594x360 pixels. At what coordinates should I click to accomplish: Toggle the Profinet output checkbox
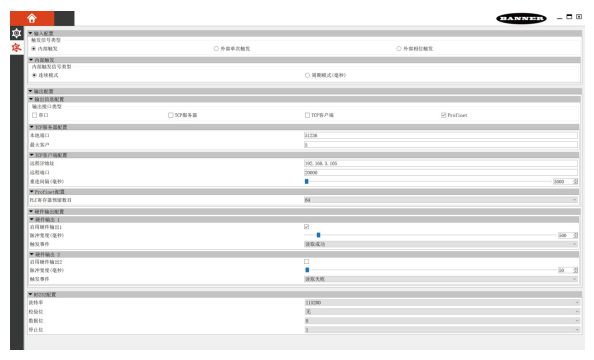point(443,115)
